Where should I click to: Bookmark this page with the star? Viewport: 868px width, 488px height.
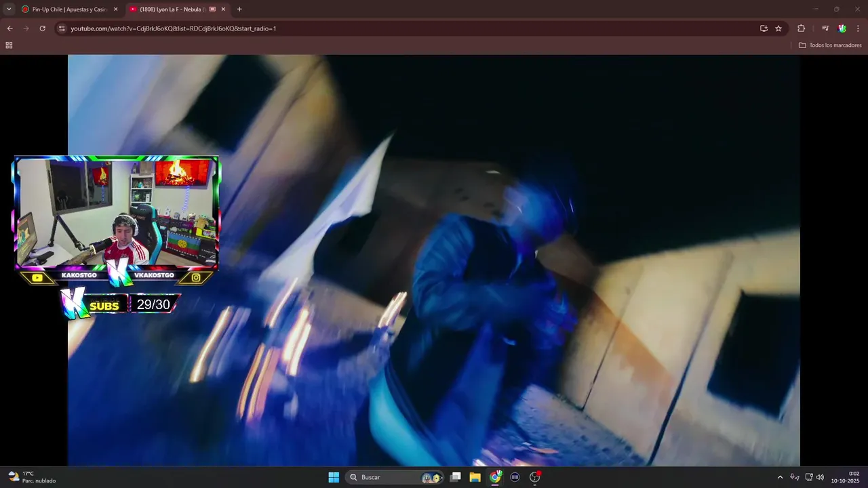coord(778,28)
